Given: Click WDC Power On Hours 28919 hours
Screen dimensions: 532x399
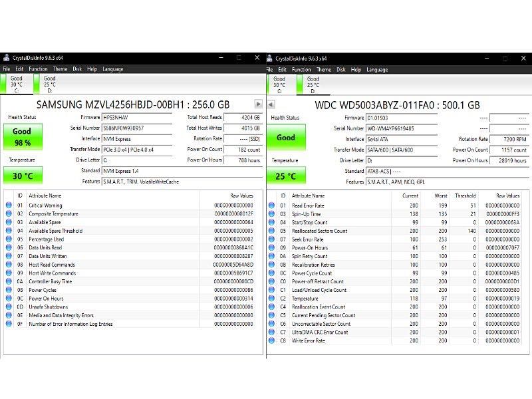Looking at the screenshot, I should point(509,160).
